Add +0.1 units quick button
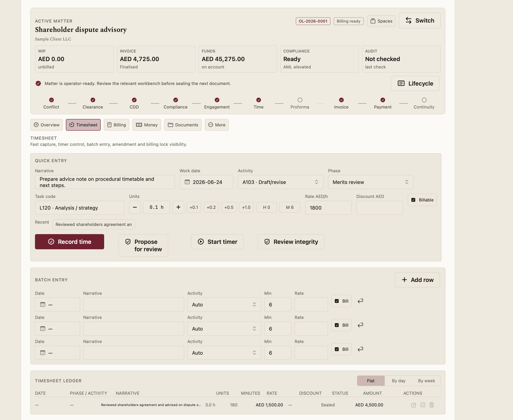 194,207
